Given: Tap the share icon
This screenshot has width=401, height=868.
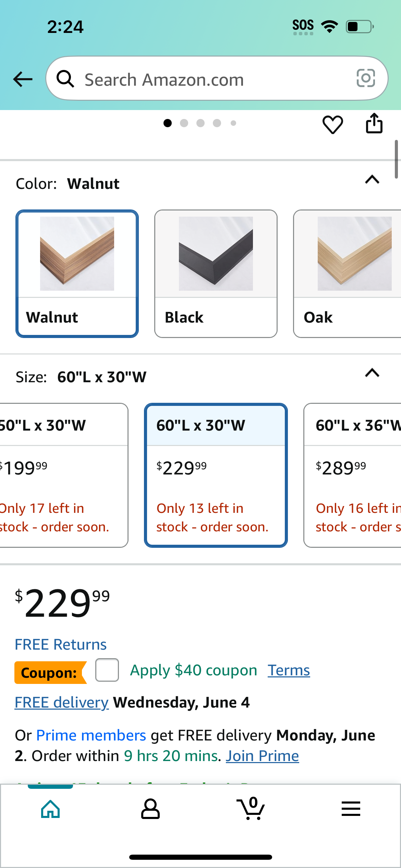Looking at the screenshot, I should click(x=374, y=123).
